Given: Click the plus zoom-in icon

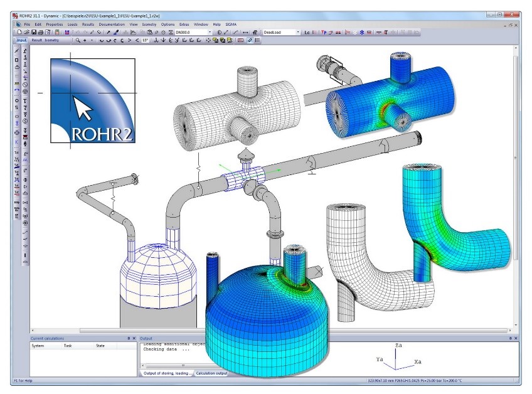Looking at the screenshot, I should [85, 40].
